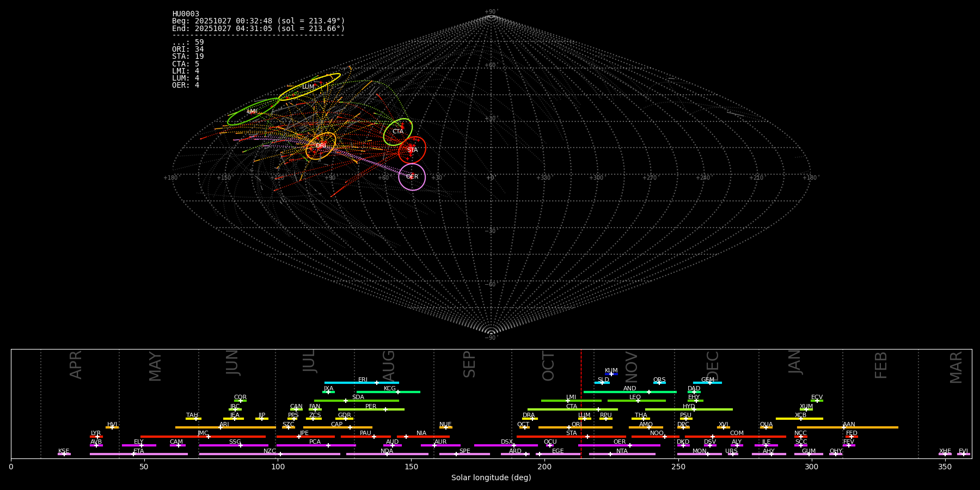980x490 pixels.
Task: Click the HYD shower bar in timeline
Action: coord(689,409)
